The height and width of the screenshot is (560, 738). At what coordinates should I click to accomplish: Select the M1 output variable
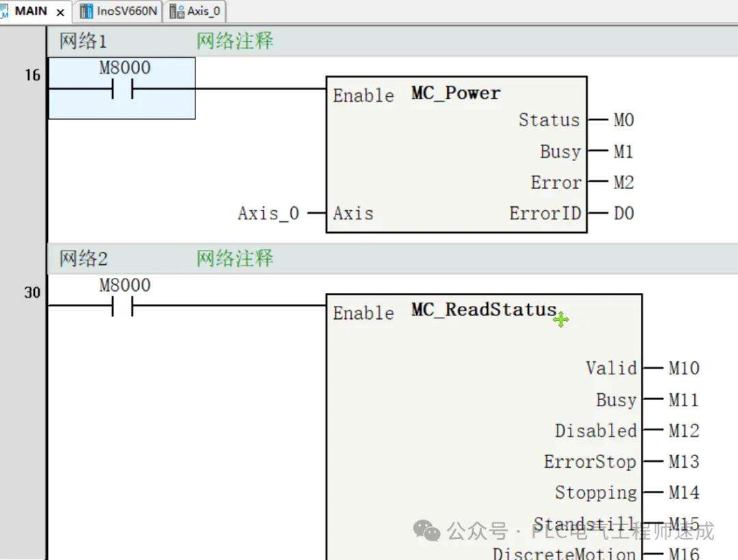(623, 152)
